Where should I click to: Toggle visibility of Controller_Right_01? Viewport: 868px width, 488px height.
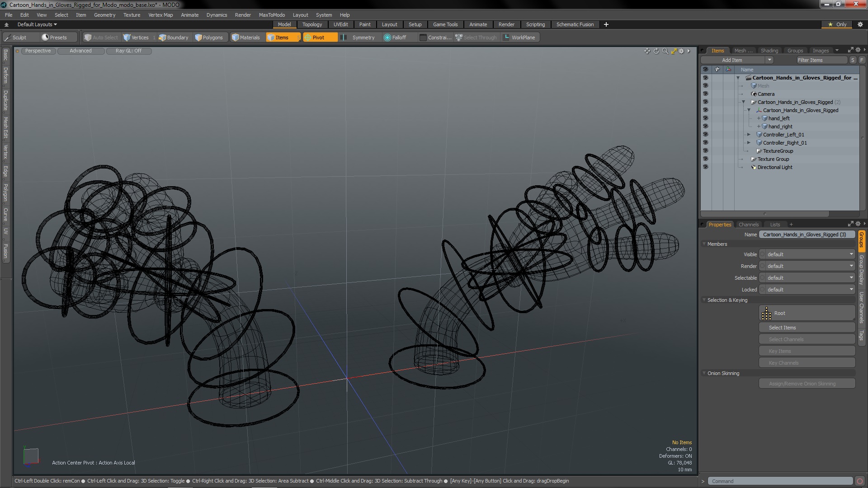pyautogui.click(x=705, y=143)
